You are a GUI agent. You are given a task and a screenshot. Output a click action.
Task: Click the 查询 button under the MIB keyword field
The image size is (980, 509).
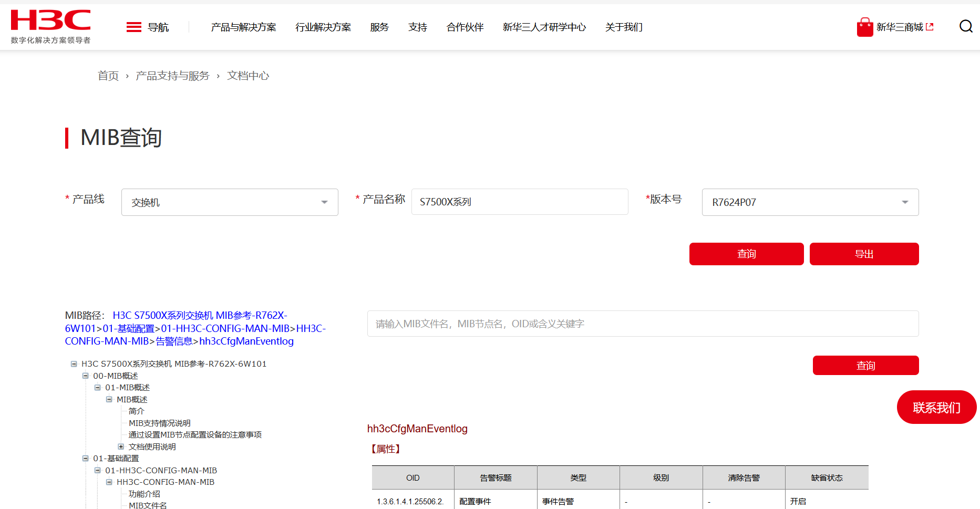(865, 365)
